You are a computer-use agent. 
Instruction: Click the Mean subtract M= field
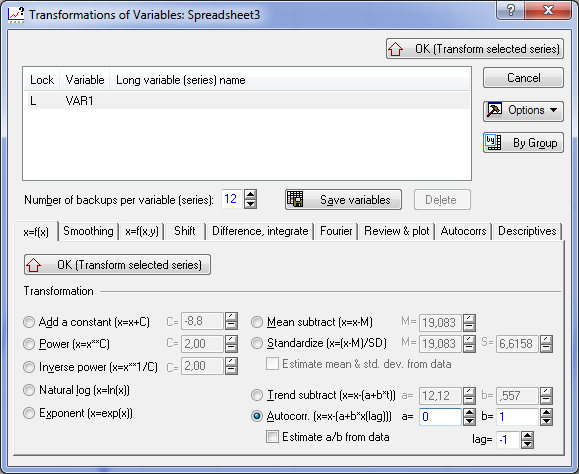(x=440, y=323)
